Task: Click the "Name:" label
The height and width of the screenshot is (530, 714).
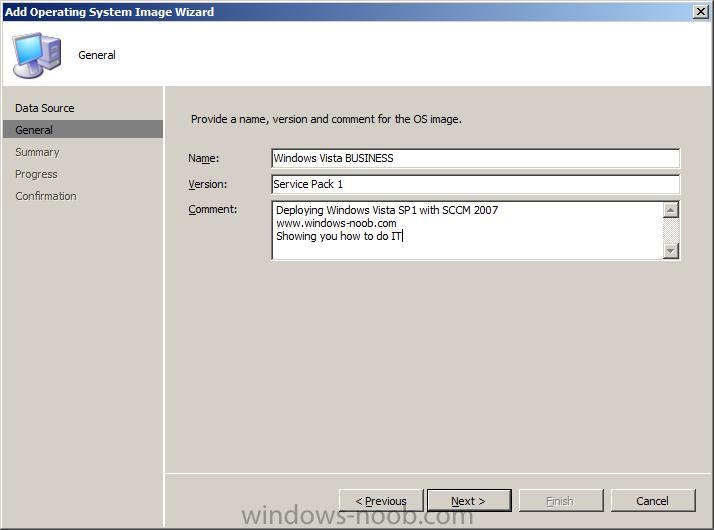Action: 204,158
